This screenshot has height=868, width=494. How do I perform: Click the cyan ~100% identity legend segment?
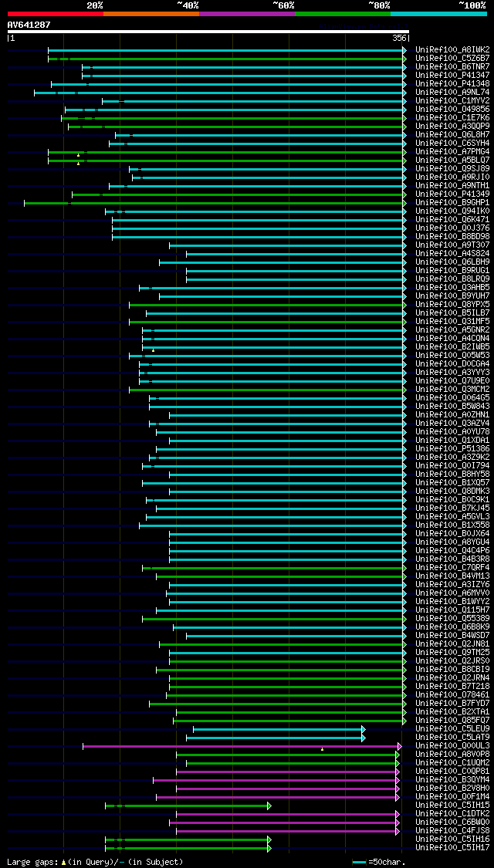438,13
